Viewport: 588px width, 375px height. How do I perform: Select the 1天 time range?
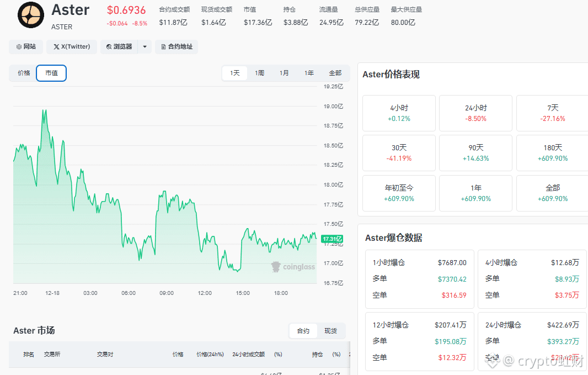coord(235,73)
